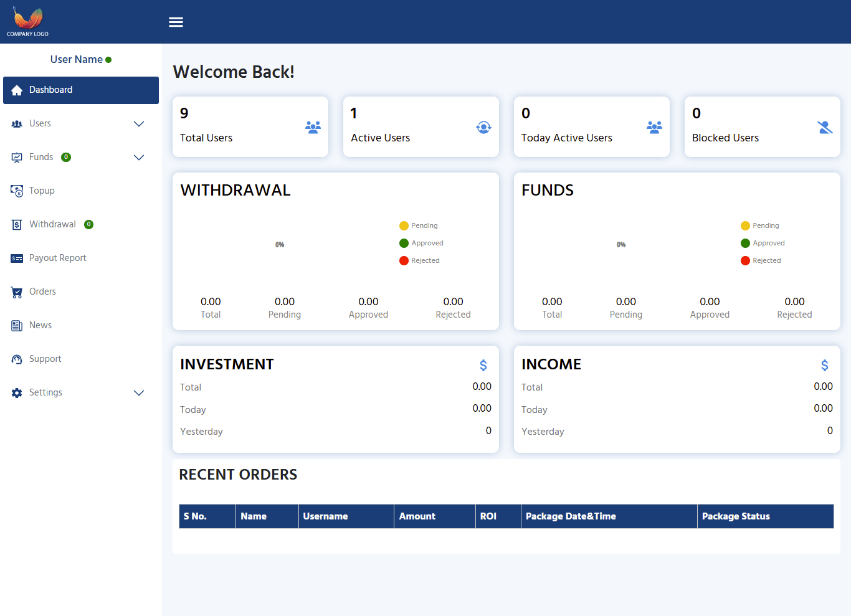Select the Dashboard sidebar button
The width and height of the screenshot is (851, 616).
(x=81, y=90)
